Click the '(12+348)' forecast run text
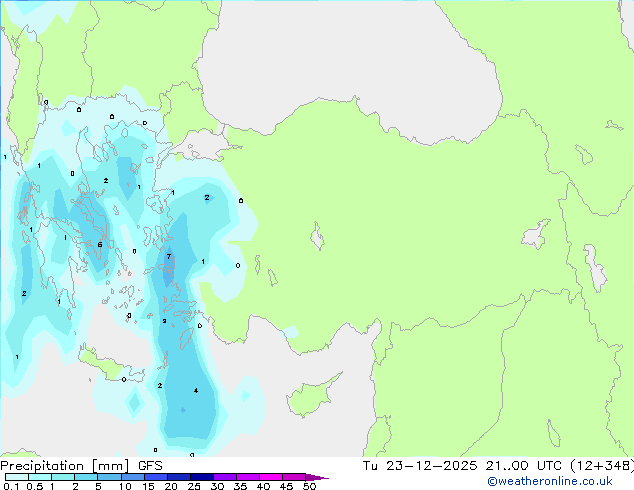The height and width of the screenshot is (490, 634). pos(601,466)
